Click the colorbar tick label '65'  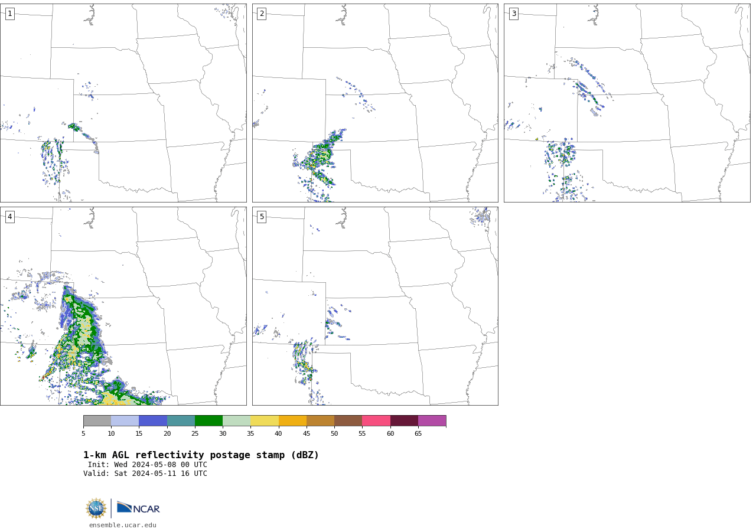coord(418,434)
